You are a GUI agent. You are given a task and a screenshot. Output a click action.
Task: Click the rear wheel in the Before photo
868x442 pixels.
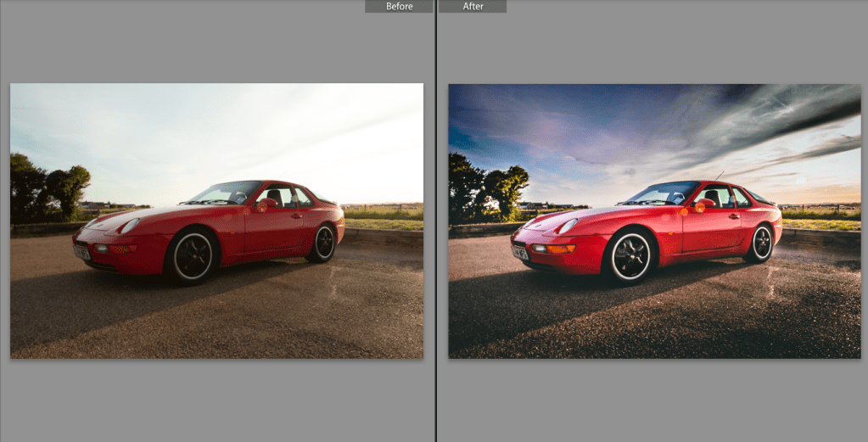(322, 243)
